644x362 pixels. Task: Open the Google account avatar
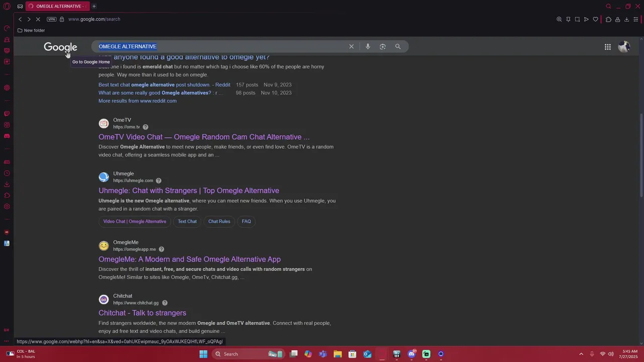(x=624, y=47)
